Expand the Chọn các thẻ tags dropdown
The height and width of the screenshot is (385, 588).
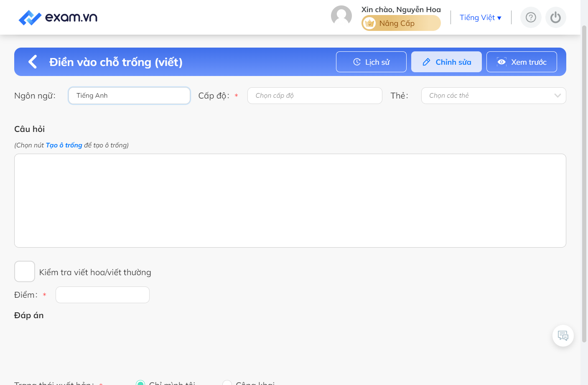[494, 96]
